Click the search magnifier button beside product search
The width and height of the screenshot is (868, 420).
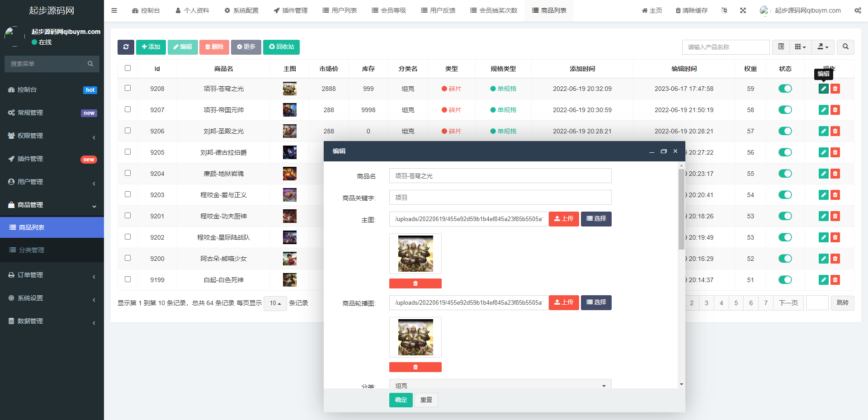click(x=845, y=47)
